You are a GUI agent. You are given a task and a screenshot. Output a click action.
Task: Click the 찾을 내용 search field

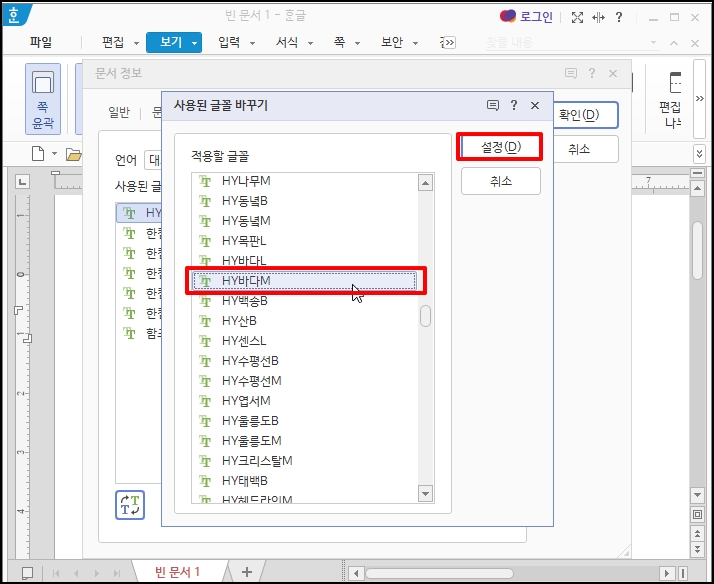tap(566, 43)
